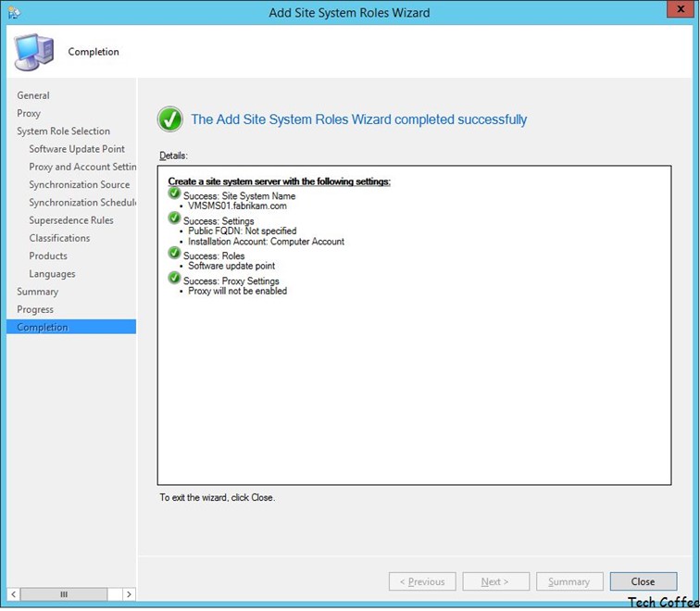Screen dimensions: 700x611
Task: Select Progress step in sidebar
Action: [35, 310]
